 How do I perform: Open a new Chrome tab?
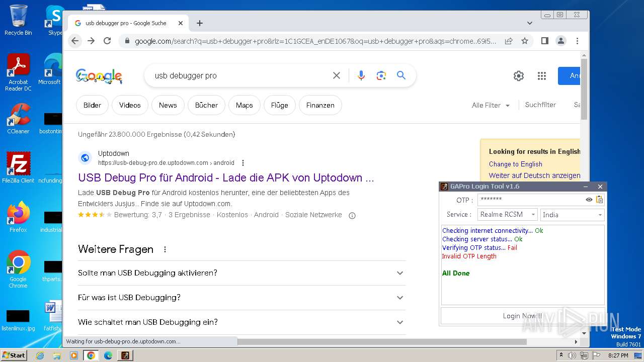pyautogui.click(x=200, y=23)
